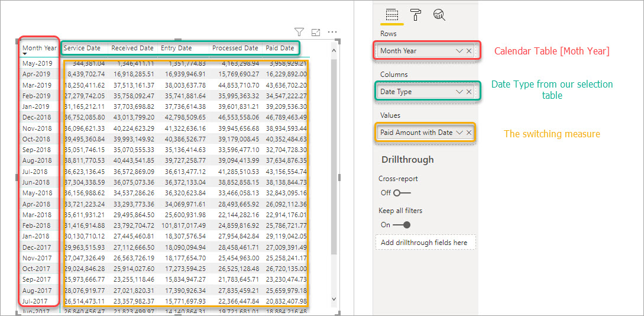Screen dimensions: 644x316
Task: Remove Month Year field from Rows
Action: (x=469, y=51)
